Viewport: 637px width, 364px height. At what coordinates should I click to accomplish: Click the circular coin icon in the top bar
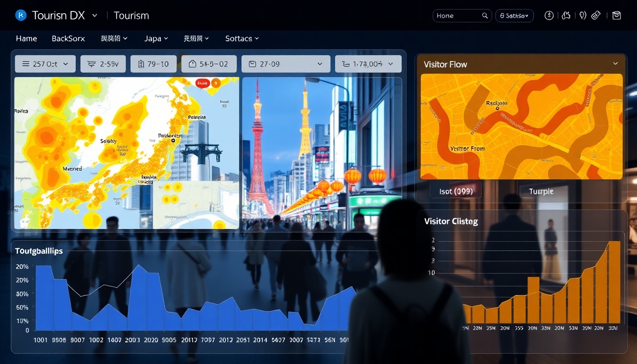[549, 16]
